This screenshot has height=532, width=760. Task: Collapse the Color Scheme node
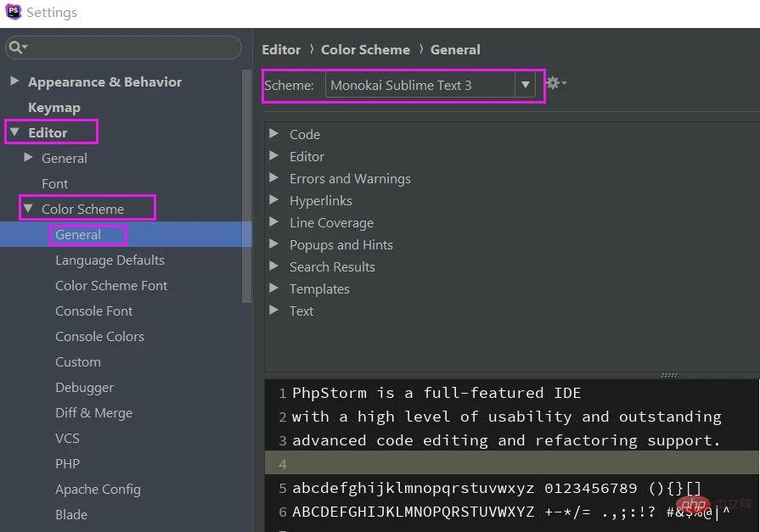pyautogui.click(x=29, y=209)
